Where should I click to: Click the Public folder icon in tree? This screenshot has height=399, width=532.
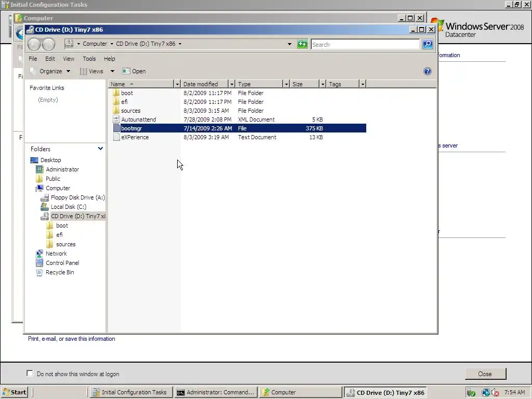(39, 179)
